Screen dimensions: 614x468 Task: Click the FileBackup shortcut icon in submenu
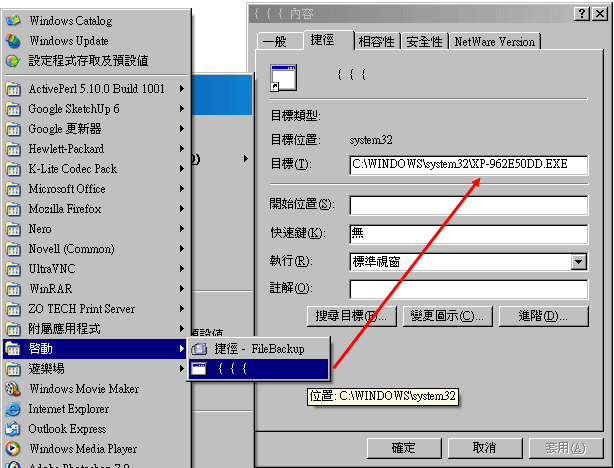[199, 349]
